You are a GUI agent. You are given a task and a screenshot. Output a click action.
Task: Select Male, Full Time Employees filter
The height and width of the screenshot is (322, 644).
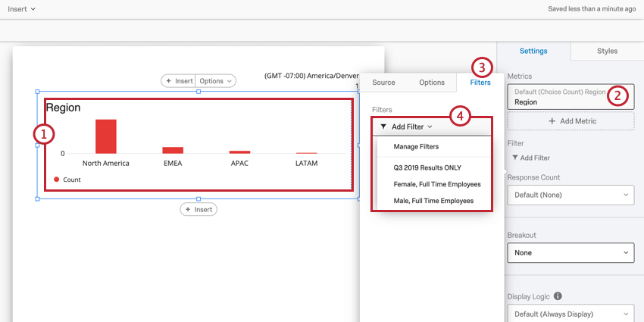click(x=433, y=201)
